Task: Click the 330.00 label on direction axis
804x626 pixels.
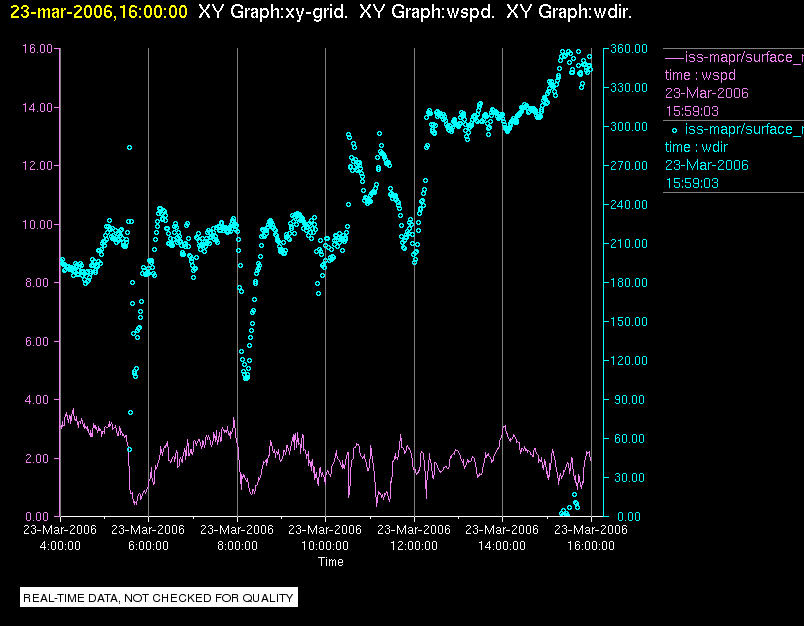Action: point(629,88)
